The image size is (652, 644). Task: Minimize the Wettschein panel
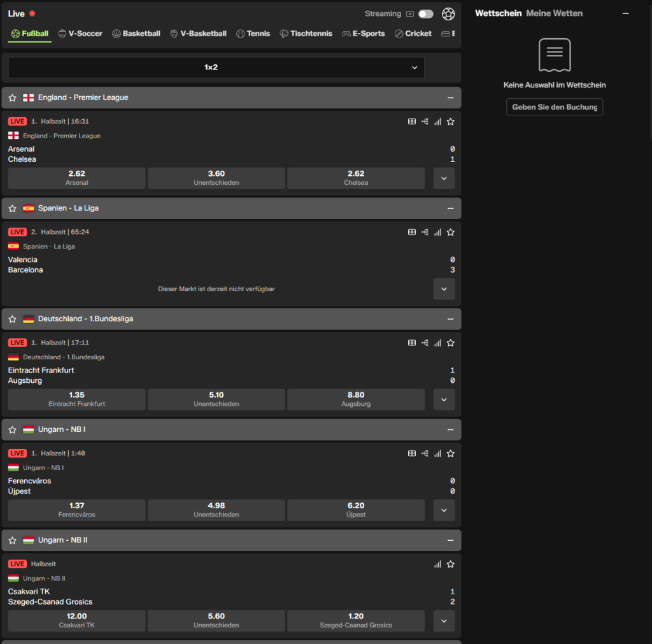625,13
